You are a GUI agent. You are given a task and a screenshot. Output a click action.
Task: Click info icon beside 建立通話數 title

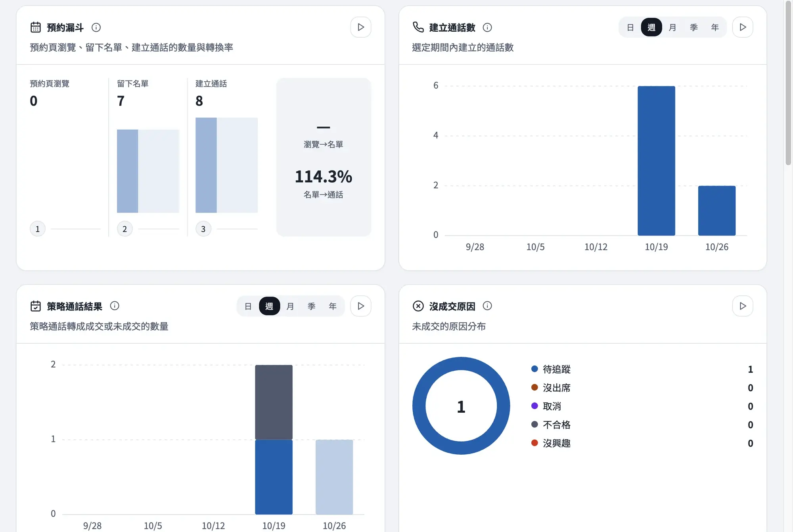(487, 27)
